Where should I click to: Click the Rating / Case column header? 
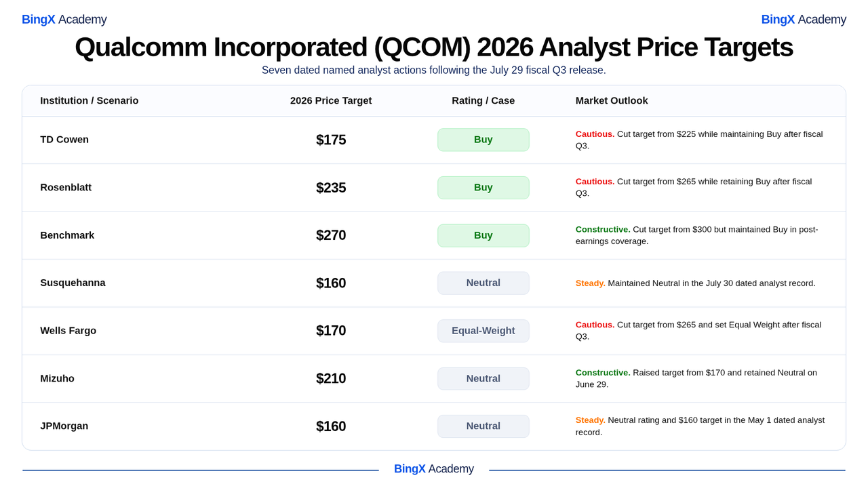pyautogui.click(x=484, y=101)
